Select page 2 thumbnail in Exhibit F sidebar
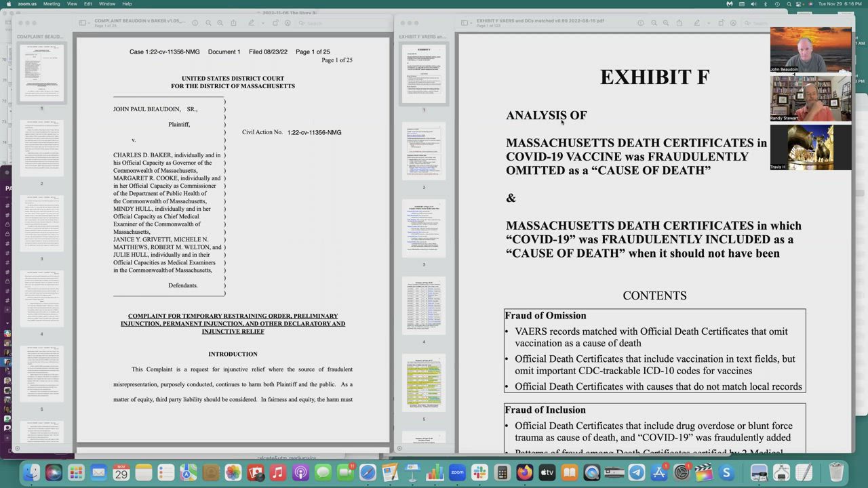 point(424,150)
